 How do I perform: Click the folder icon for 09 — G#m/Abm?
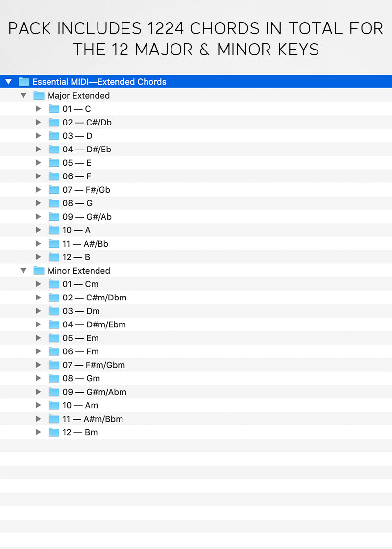(53, 392)
